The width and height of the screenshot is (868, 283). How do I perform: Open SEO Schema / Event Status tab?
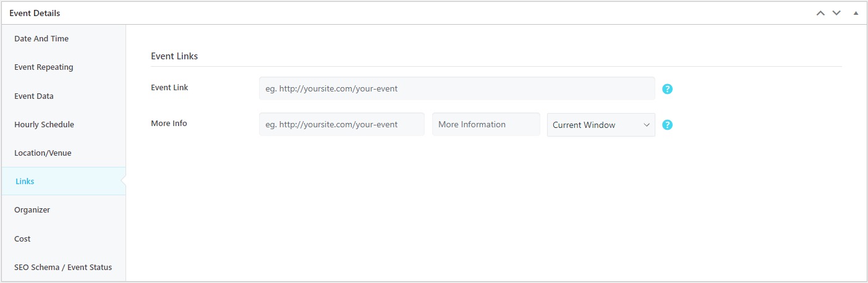pos(64,267)
